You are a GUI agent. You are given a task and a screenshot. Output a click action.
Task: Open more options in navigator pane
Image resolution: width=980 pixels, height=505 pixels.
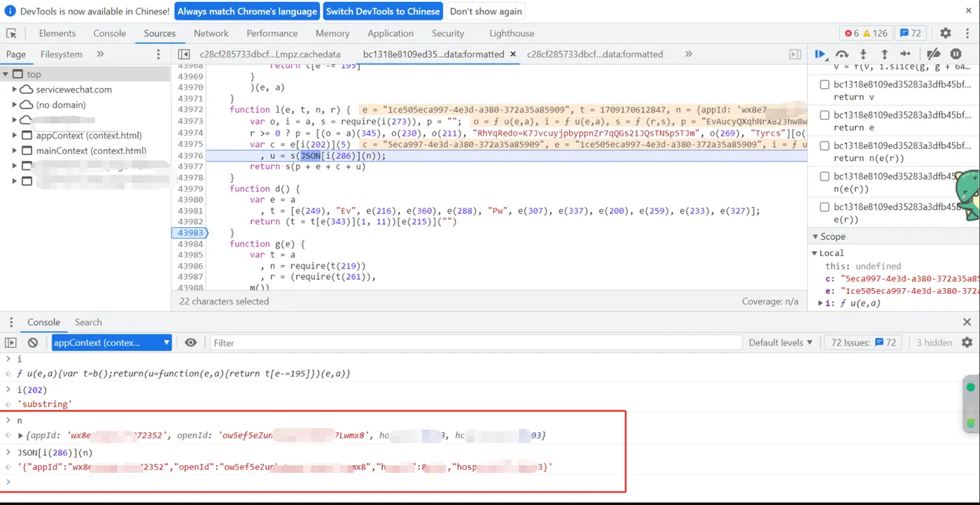pos(158,54)
